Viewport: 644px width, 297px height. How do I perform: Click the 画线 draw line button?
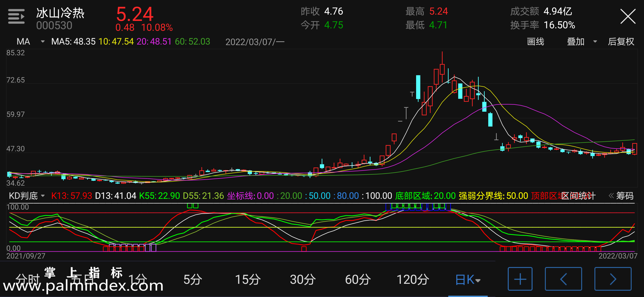535,42
